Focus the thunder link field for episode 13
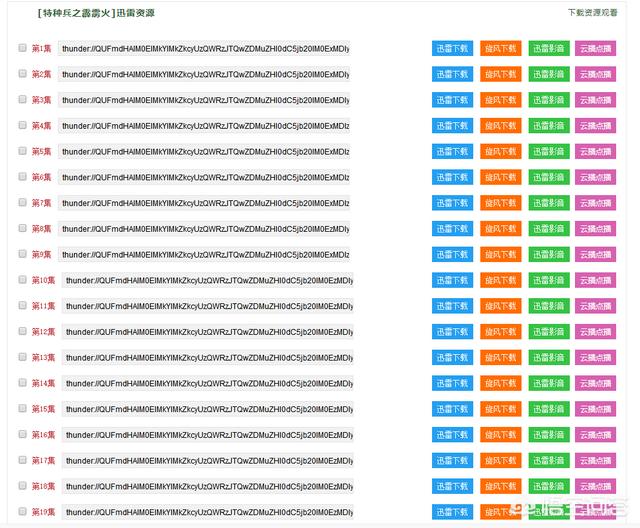This screenshot has height=528, width=640. (x=207, y=357)
